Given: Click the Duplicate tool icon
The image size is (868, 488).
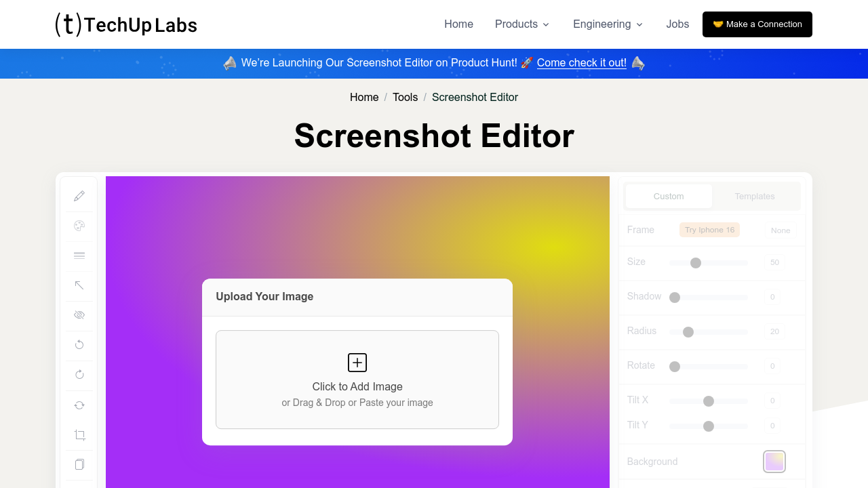Looking at the screenshot, I should pos(79,465).
